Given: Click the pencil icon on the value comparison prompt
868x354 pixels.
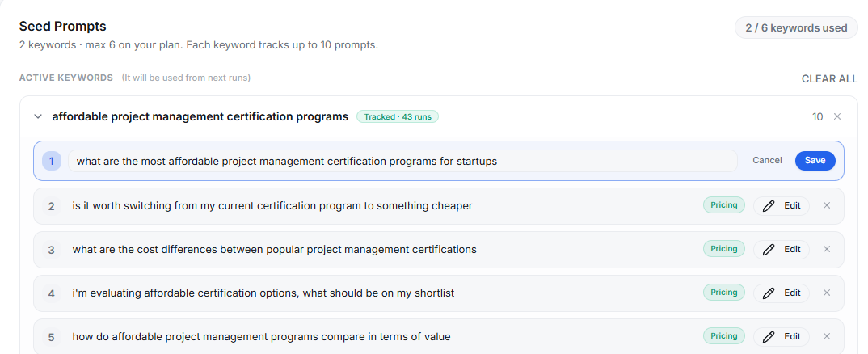Looking at the screenshot, I should tap(769, 336).
